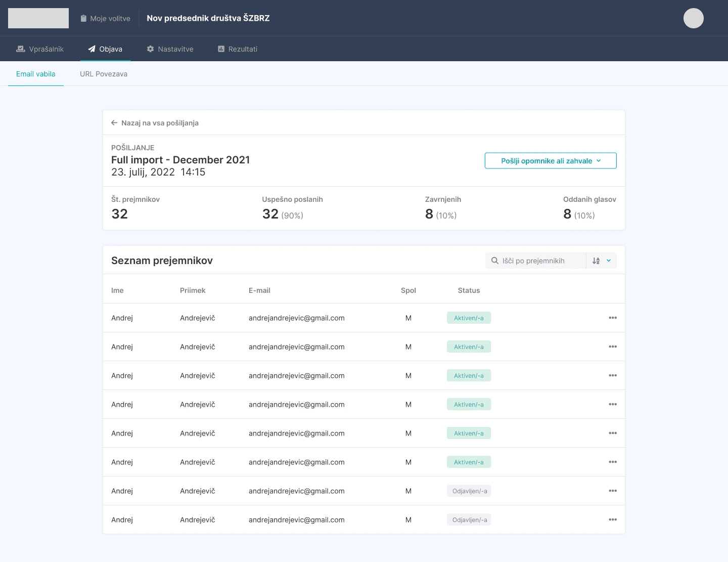The width and height of the screenshot is (728, 562).
Task: Switch to the URL Povezava tab
Action: (x=104, y=73)
